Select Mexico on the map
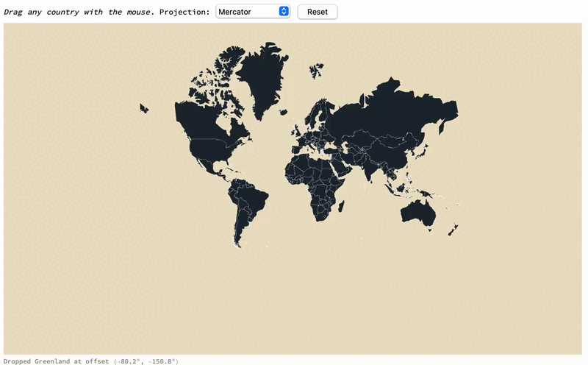This screenshot has height=365, width=588. coord(209,167)
